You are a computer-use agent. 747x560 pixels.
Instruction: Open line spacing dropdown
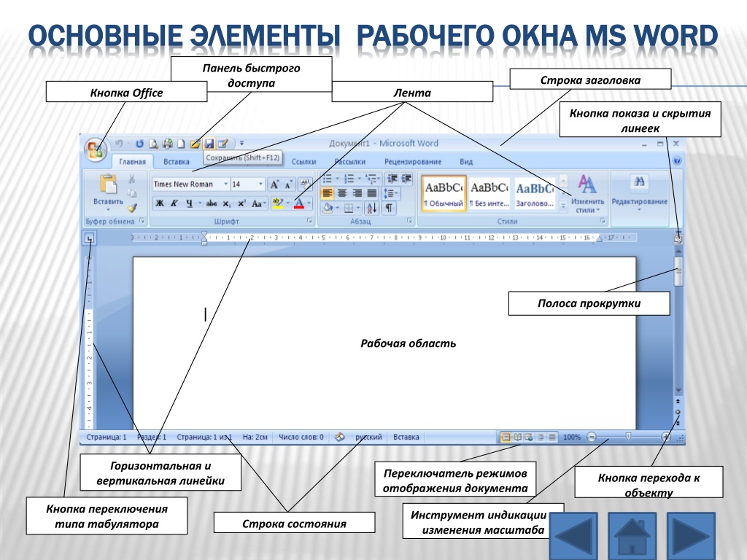(391, 192)
